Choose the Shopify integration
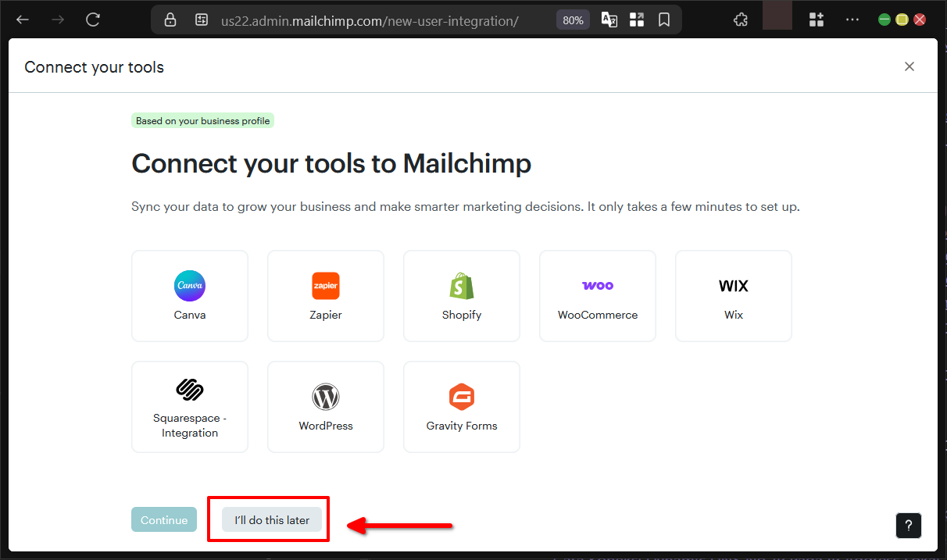947x560 pixels. (461, 296)
